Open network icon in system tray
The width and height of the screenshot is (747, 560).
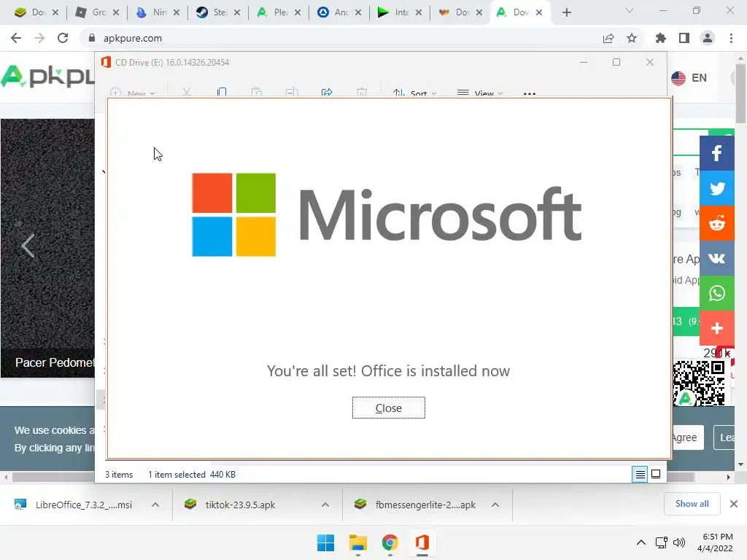[x=661, y=542]
